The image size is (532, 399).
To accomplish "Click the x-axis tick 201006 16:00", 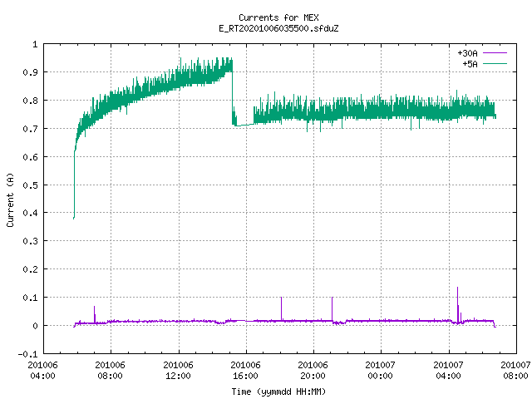I will pyautogui.click(x=246, y=370).
